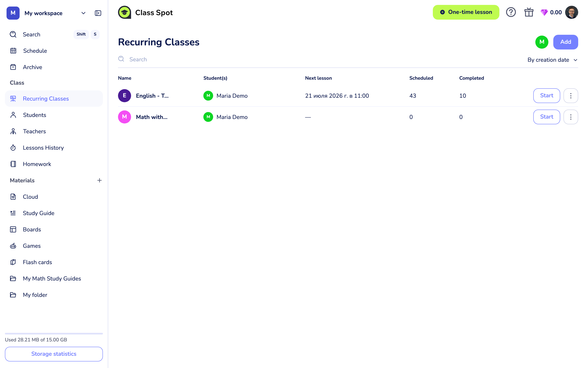588x368 pixels.
Task: Open the My workspace dropdown chevron
Action: pyautogui.click(x=83, y=13)
